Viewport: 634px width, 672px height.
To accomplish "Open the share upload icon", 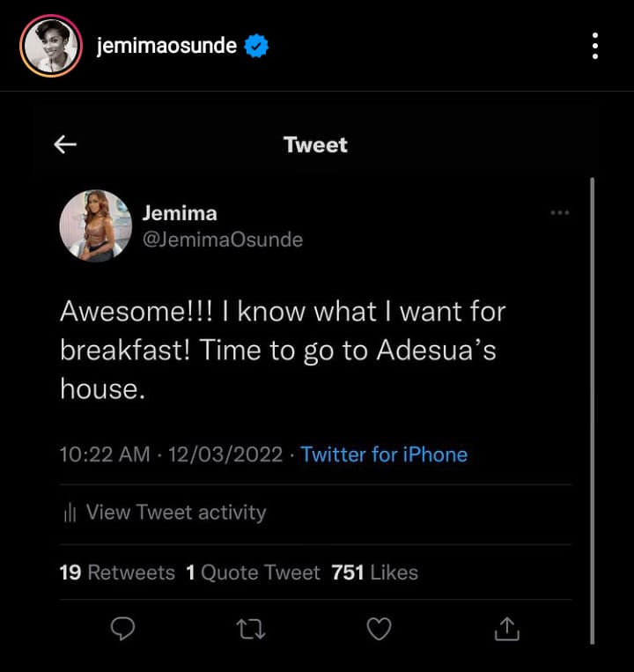I will point(506,628).
